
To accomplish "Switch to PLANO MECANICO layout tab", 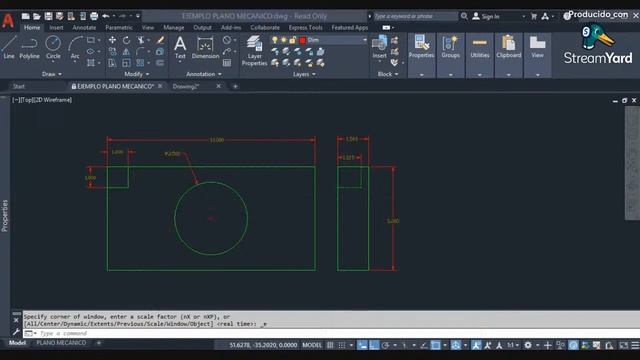I will (x=61, y=343).
